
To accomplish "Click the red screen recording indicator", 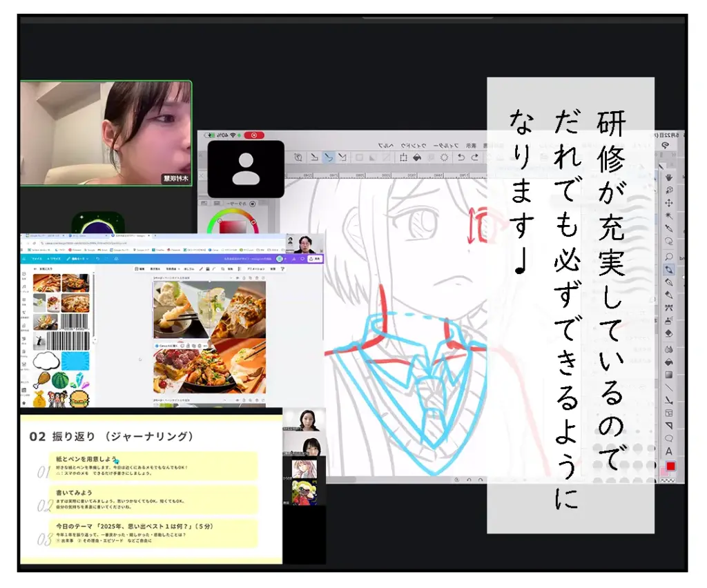I will 254,135.
